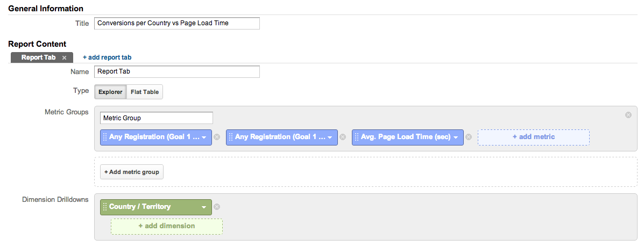Screen dimensions: 644x247
Task: Remove the Avg. Page Load Time metric
Action: tap(469, 137)
